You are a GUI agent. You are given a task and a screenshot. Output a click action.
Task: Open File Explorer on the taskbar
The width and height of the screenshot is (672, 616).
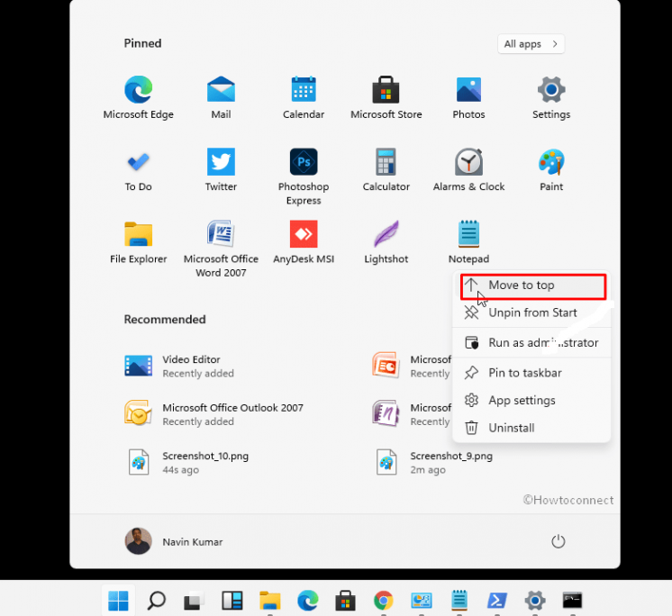click(x=270, y=600)
